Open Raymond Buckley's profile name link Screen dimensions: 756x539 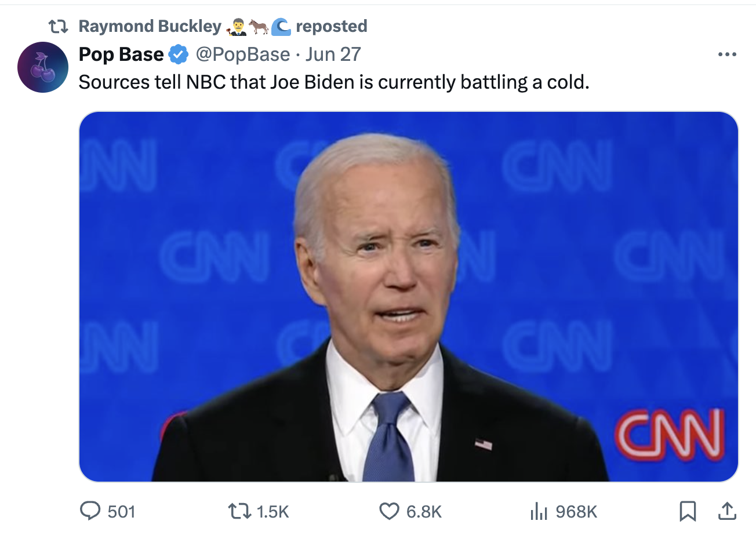tap(150, 26)
